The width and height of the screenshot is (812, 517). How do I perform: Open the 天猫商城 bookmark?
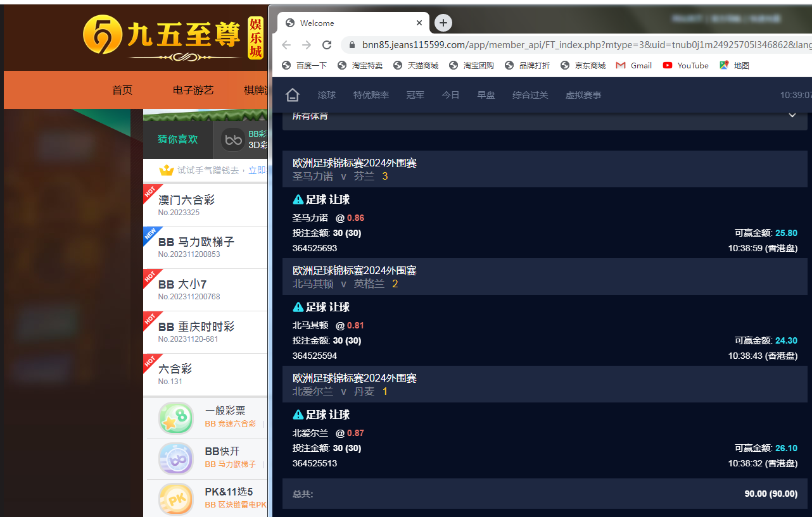tap(416, 65)
